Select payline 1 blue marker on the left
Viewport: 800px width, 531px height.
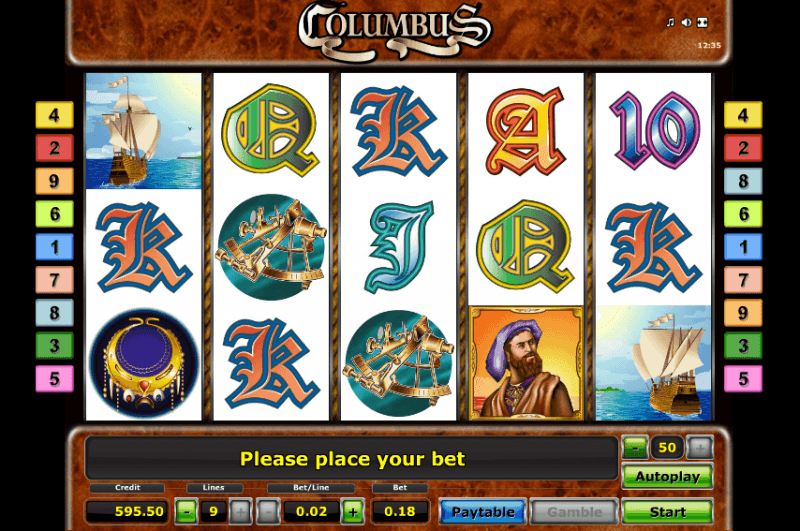(55, 247)
